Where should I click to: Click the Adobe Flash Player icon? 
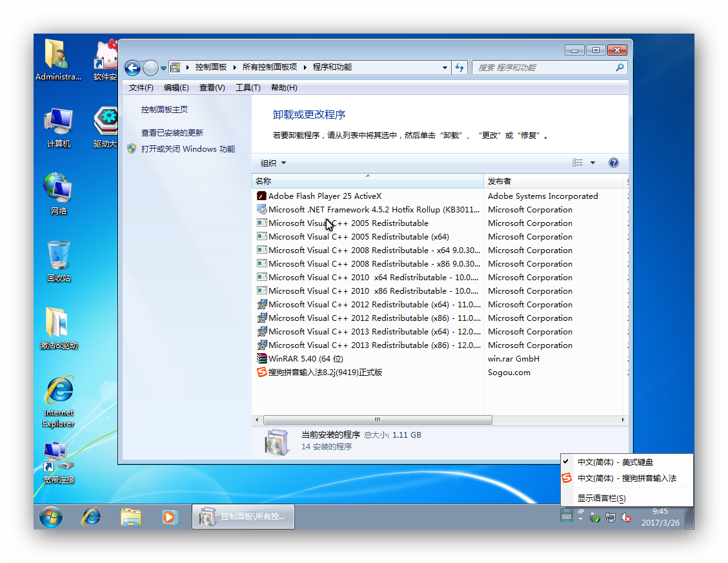(x=262, y=196)
